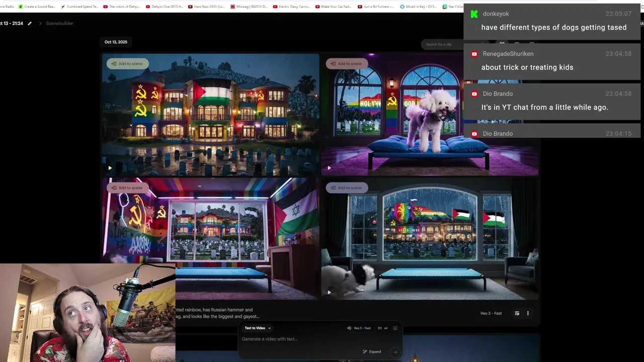This screenshot has width=644, height=362.
Task: Open the Hard Bass 2013 bookmark
Action: click(x=207, y=7)
